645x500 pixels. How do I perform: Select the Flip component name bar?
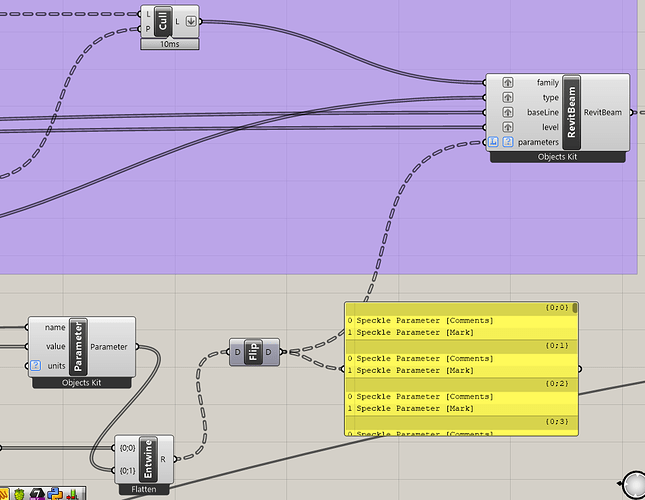[x=254, y=352]
